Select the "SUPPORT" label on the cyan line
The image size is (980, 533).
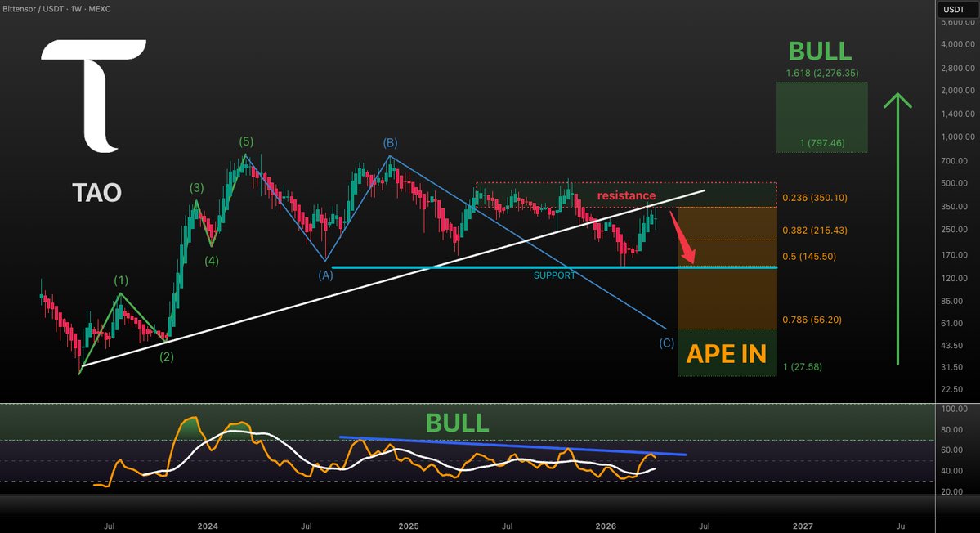554,275
